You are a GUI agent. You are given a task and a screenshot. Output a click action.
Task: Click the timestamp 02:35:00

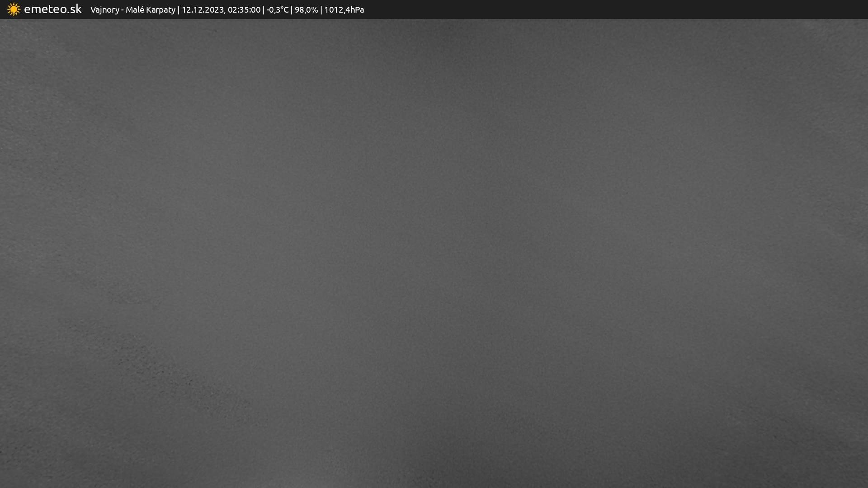pos(244,10)
